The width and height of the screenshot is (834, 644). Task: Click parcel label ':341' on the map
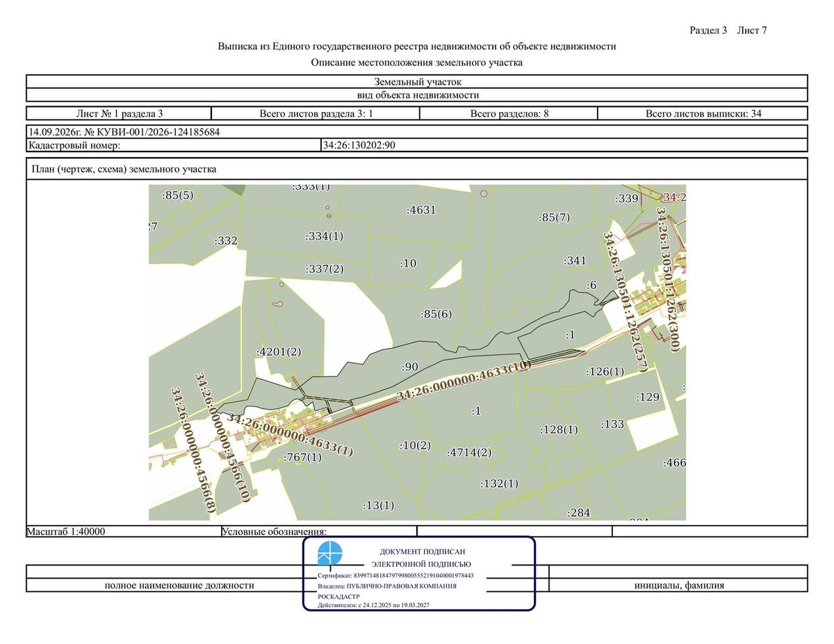[x=575, y=261]
